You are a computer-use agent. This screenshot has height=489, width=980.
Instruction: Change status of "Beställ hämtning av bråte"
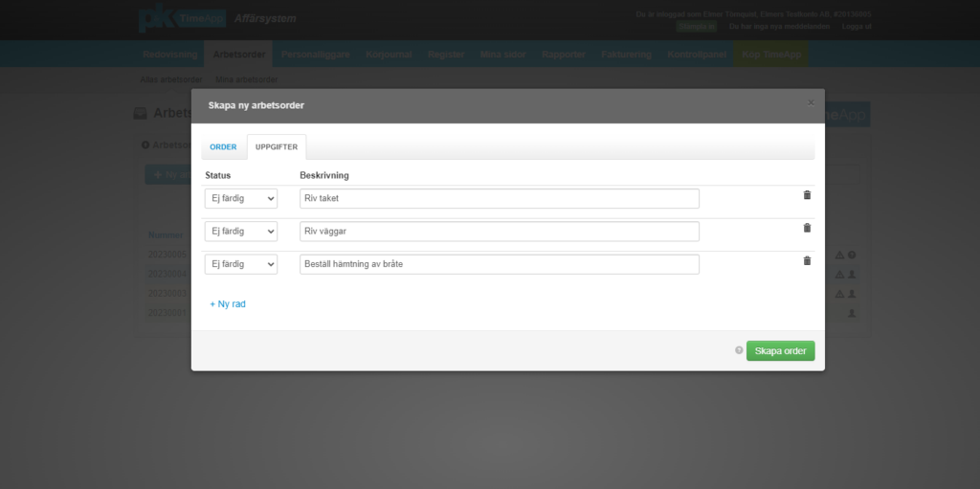pos(241,264)
